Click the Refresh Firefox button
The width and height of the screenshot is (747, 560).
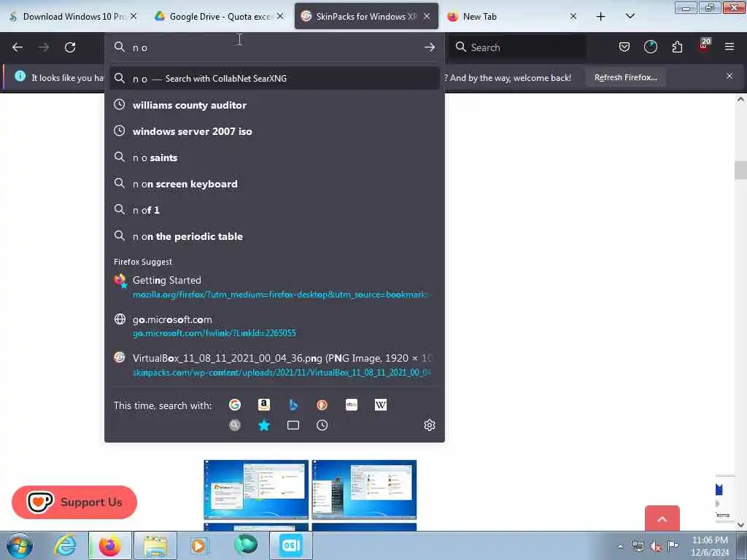tap(625, 77)
